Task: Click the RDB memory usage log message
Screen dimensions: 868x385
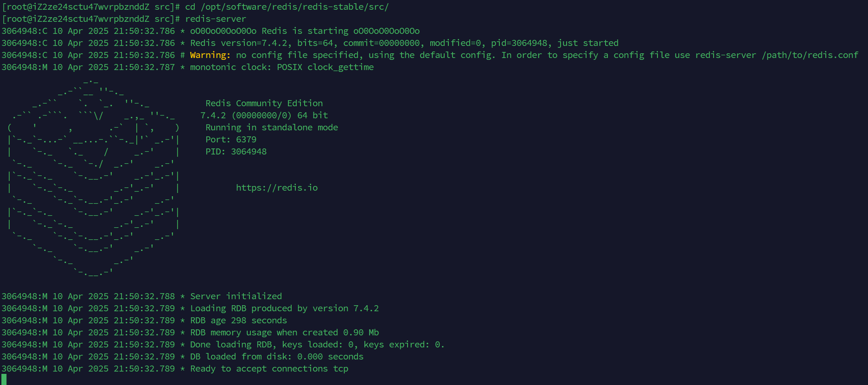Action: (x=284, y=333)
